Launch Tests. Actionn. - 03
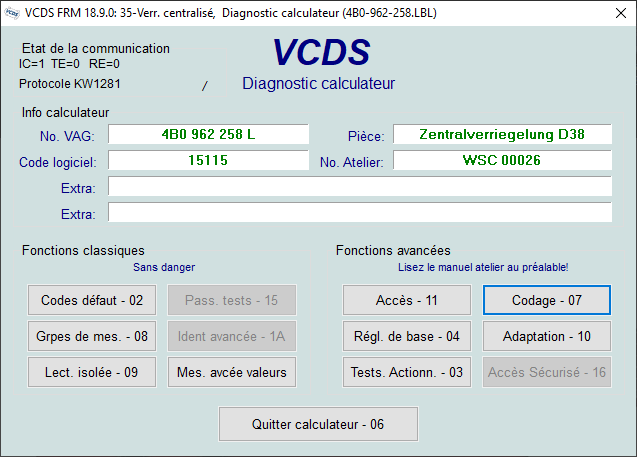Screen dimensions: 637x457 point(407,372)
